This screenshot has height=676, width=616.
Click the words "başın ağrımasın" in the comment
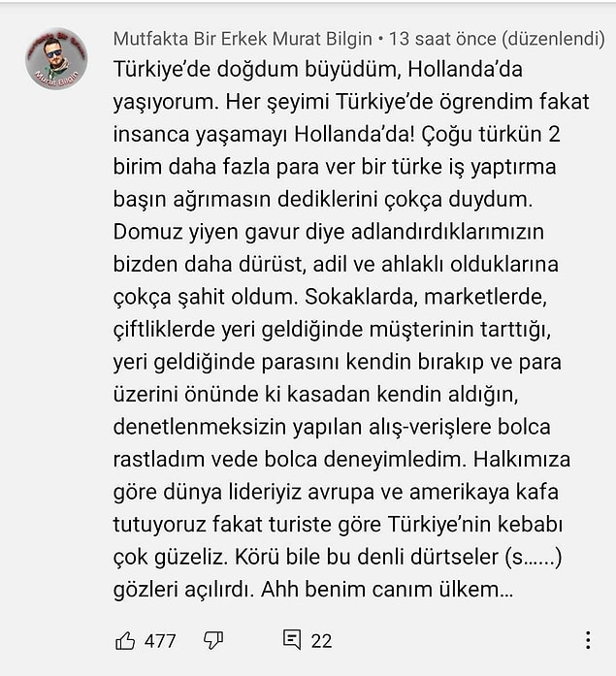192,200
